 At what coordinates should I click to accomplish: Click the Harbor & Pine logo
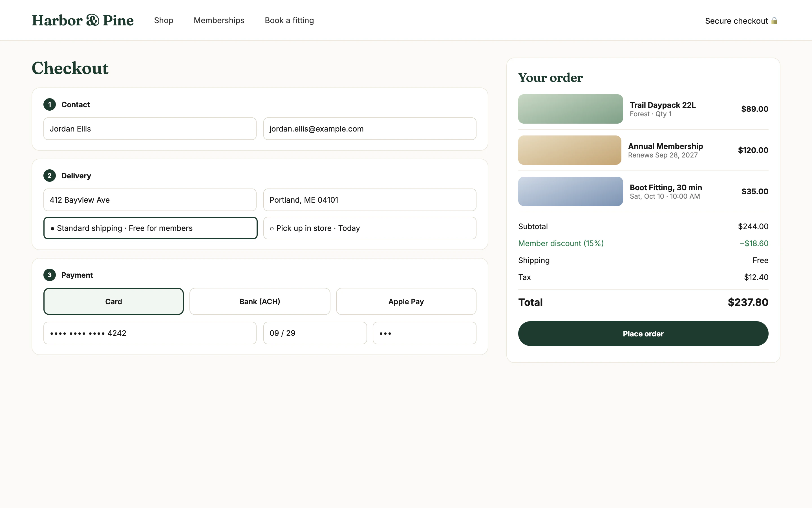pyautogui.click(x=83, y=21)
